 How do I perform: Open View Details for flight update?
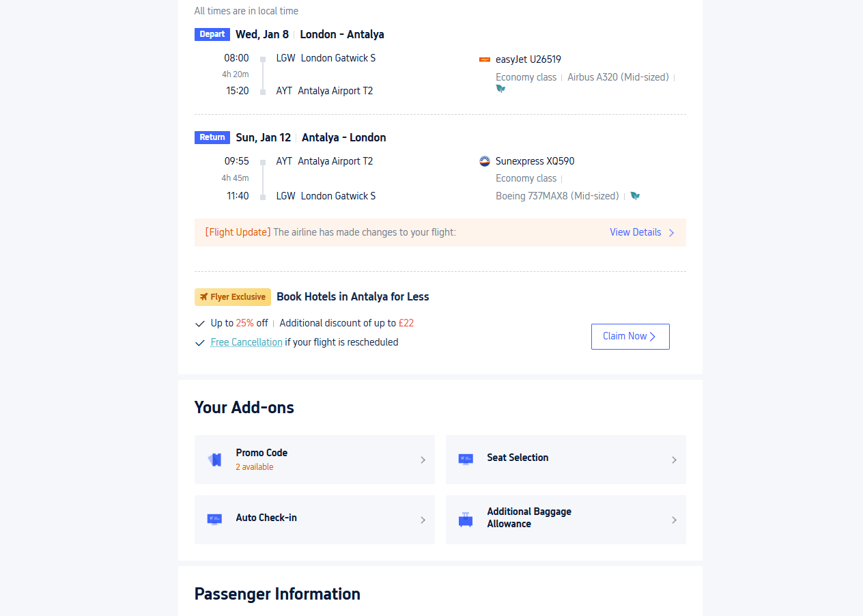642,232
